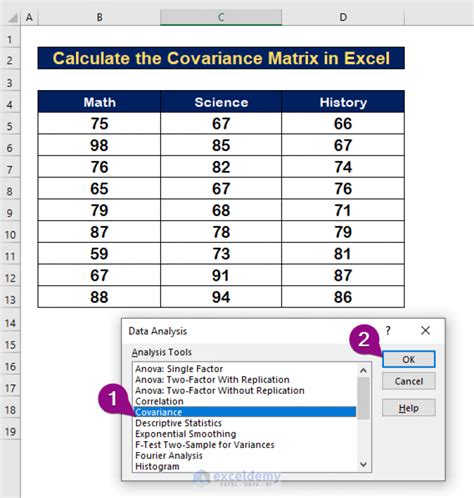Image resolution: width=474 pixels, height=498 pixels.
Task: Click the Cancel button in Data Analysis
Action: [x=408, y=381]
